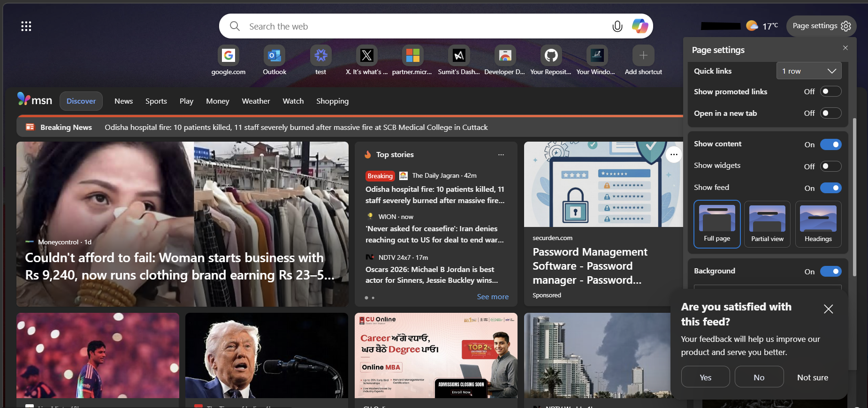
Task: Open the cricket player article thumbnail
Action: tap(98, 355)
